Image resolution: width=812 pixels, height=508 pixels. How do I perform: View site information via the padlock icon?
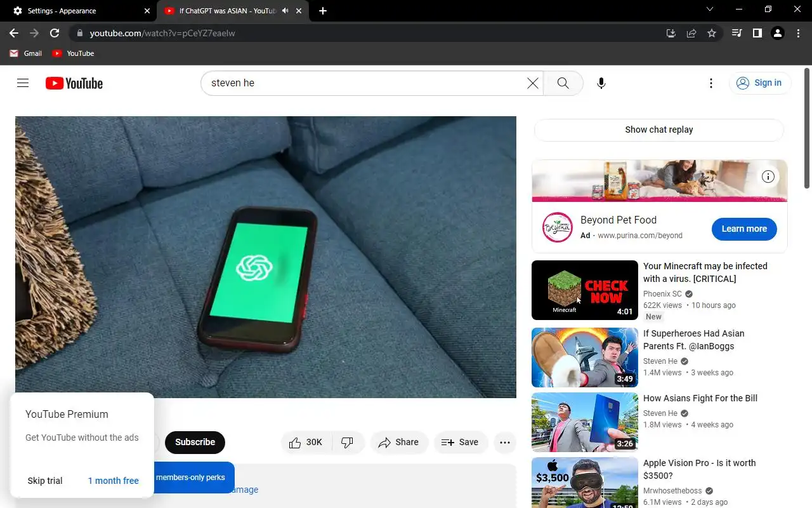(79, 33)
